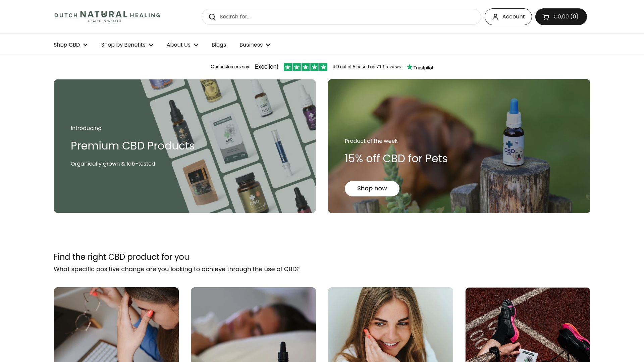Select the stressed woman with glasses card
The image size is (644, 362).
click(x=116, y=324)
